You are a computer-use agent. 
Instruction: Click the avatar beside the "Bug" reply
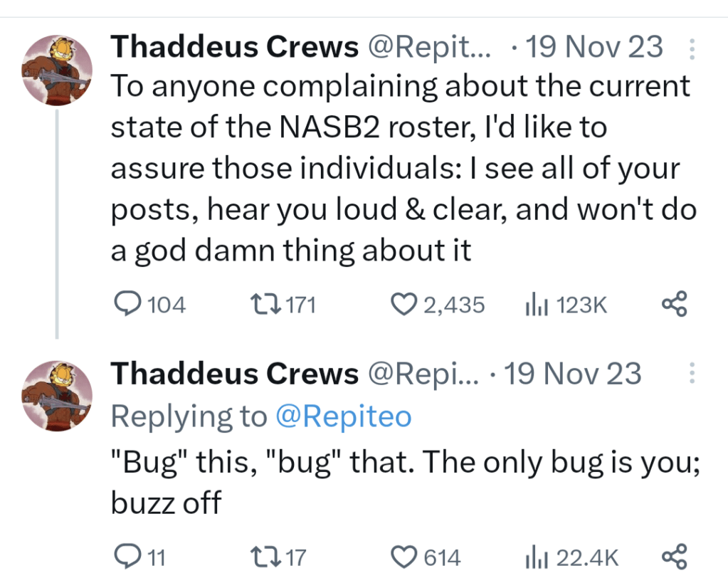(x=57, y=397)
